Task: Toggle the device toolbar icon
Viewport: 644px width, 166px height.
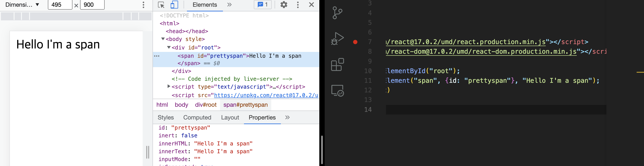Action: pyautogui.click(x=174, y=5)
